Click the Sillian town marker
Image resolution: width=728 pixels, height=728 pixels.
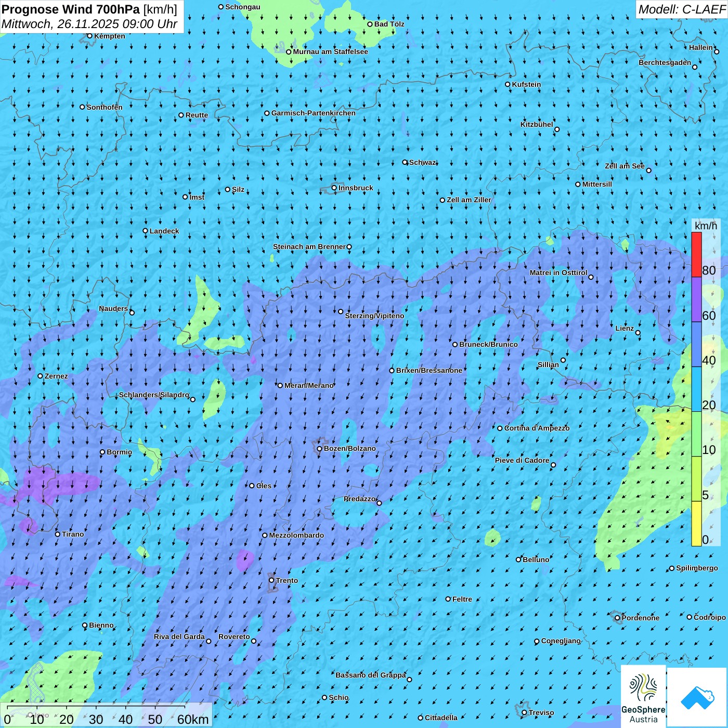coord(563,360)
